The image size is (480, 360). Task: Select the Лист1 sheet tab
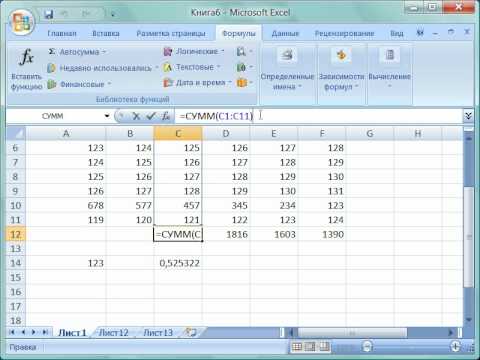click(72, 333)
